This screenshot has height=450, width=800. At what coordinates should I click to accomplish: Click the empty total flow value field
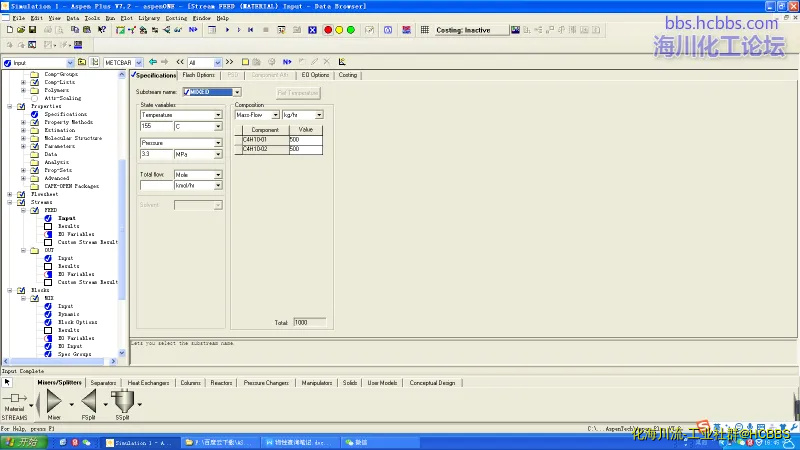click(x=156, y=186)
